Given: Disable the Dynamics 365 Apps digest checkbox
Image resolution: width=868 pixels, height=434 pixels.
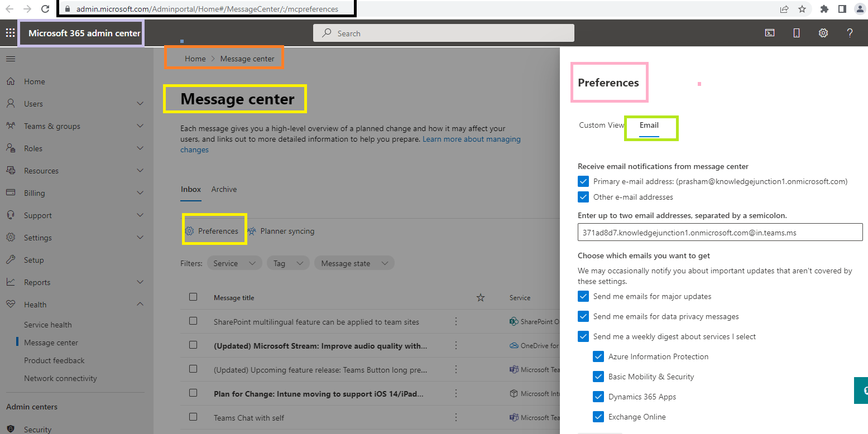Looking at the screenshot, I should (598, 397).
